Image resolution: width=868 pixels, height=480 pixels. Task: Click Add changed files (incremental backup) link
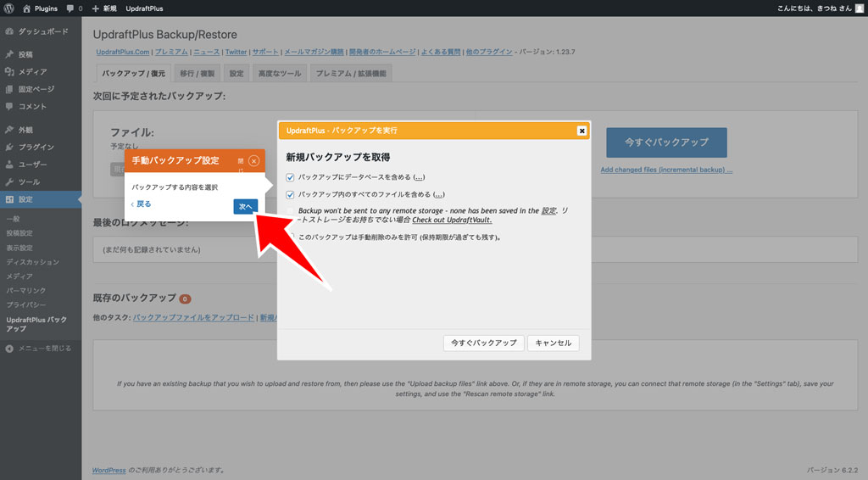coord(666,170)
